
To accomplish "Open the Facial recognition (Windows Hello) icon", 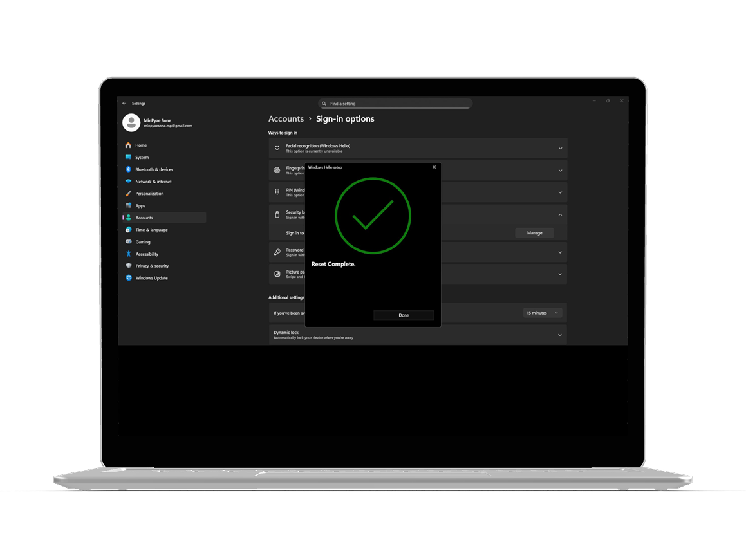I will [x=276, y=147].
